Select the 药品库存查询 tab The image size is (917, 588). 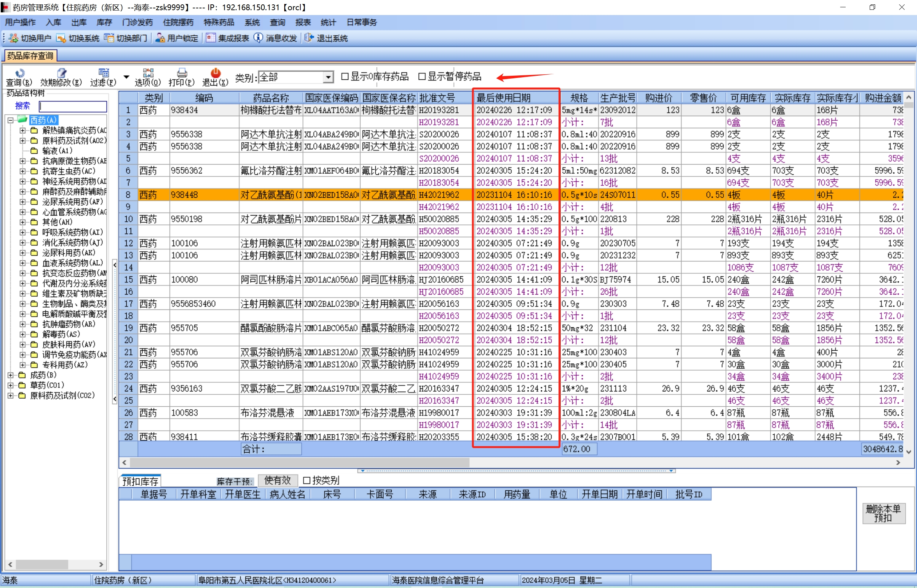point(30,56)
